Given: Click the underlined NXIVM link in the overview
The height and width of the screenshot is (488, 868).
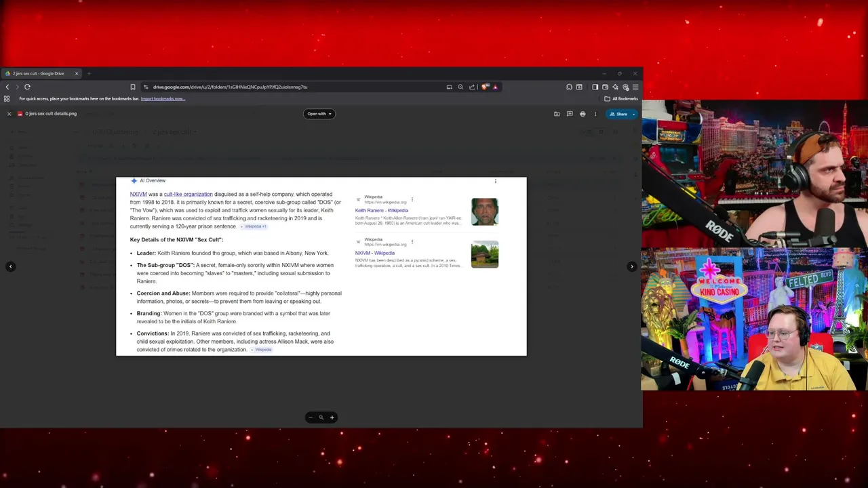Looking at the screenshot, I should point(138,195).
